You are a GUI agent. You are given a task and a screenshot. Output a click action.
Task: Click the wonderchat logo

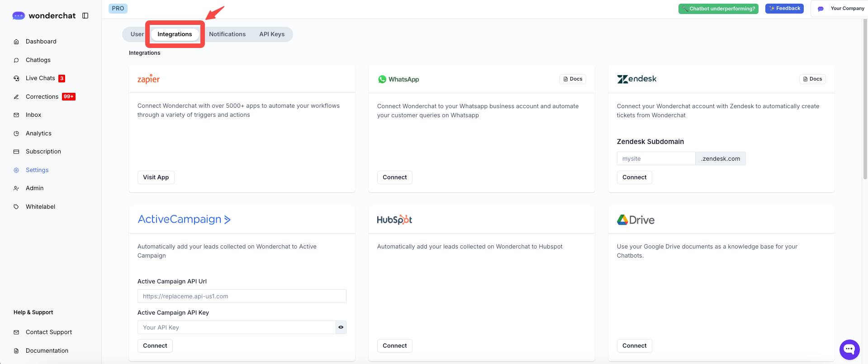44,16
